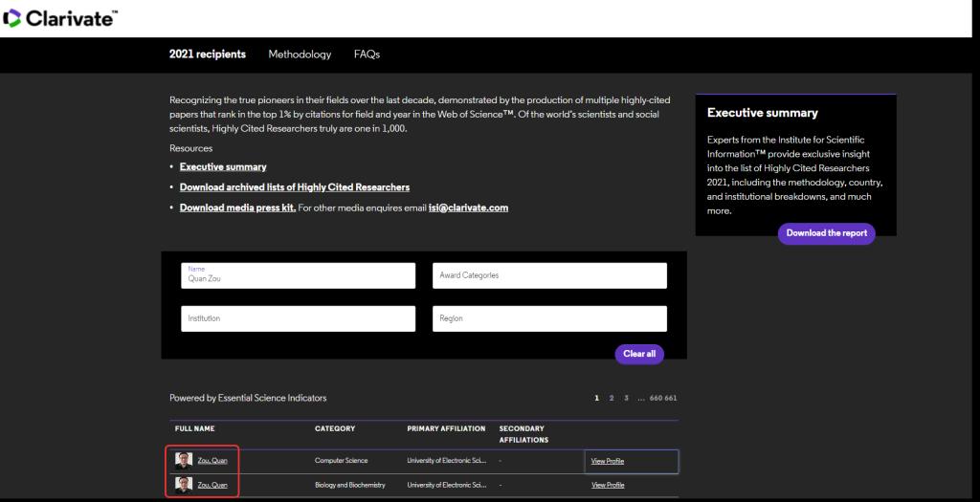
Task: Click the Resources label
Action: (191, 148)
